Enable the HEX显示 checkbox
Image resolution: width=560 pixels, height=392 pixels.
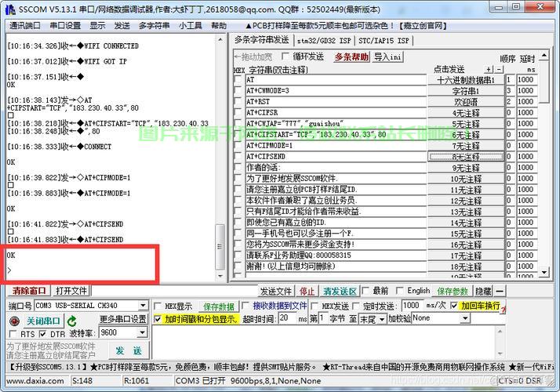pos(157,307)
